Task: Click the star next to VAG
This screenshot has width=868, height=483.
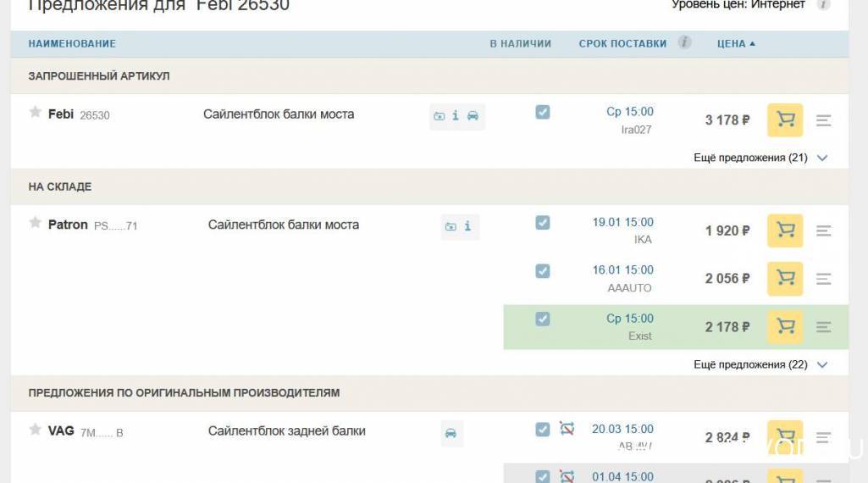Action: [x=36, y=430]
